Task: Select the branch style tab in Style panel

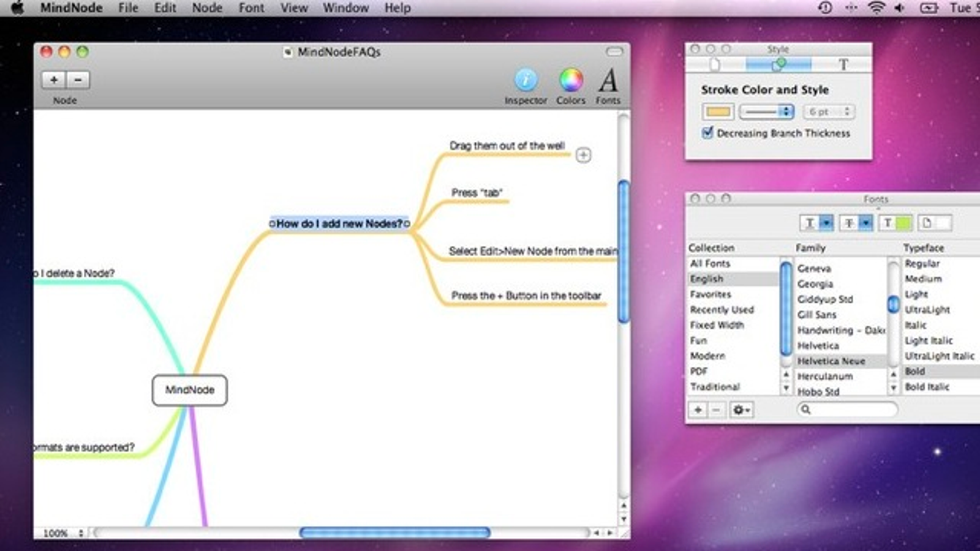Action: (x=778, y=64)
